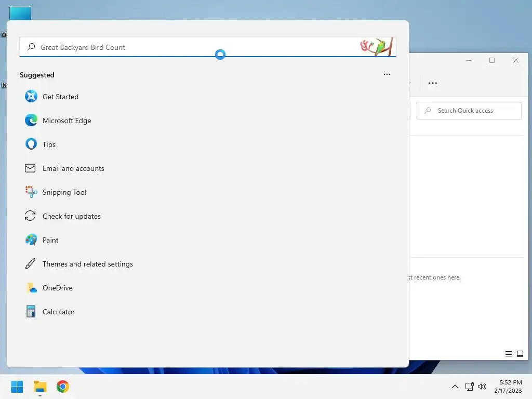Open network status tray icon
The width and height of the screenshot is (532, 399).
pyautogui.click(x=469, y=387)
